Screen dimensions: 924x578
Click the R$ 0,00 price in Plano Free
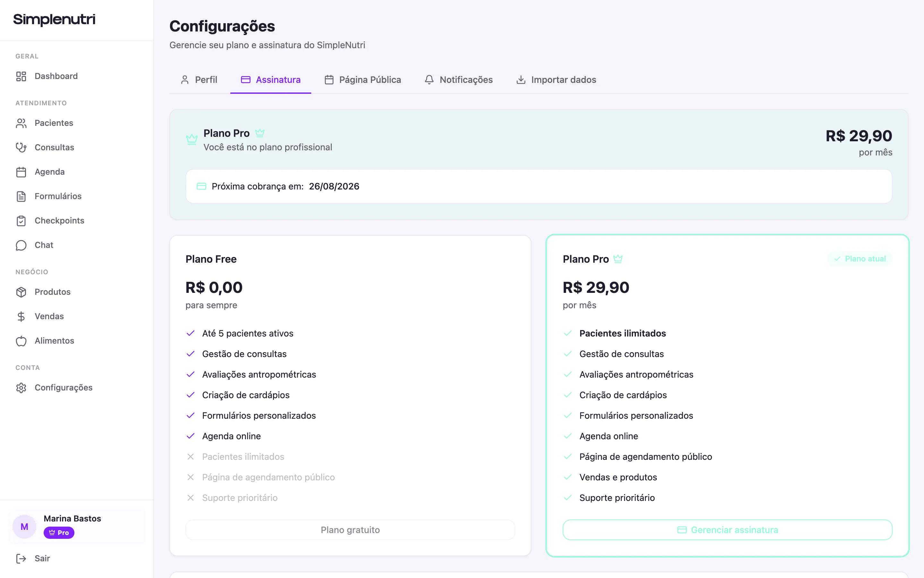[214, 287]
